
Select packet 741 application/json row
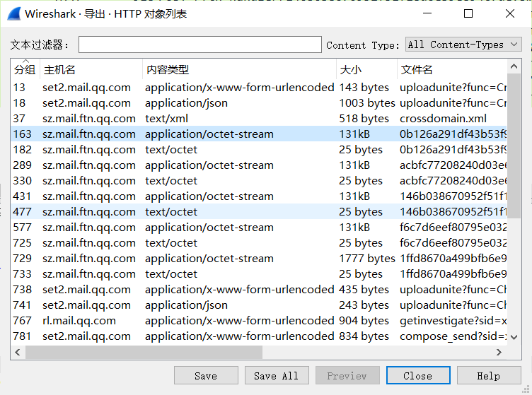click(259, 305)
